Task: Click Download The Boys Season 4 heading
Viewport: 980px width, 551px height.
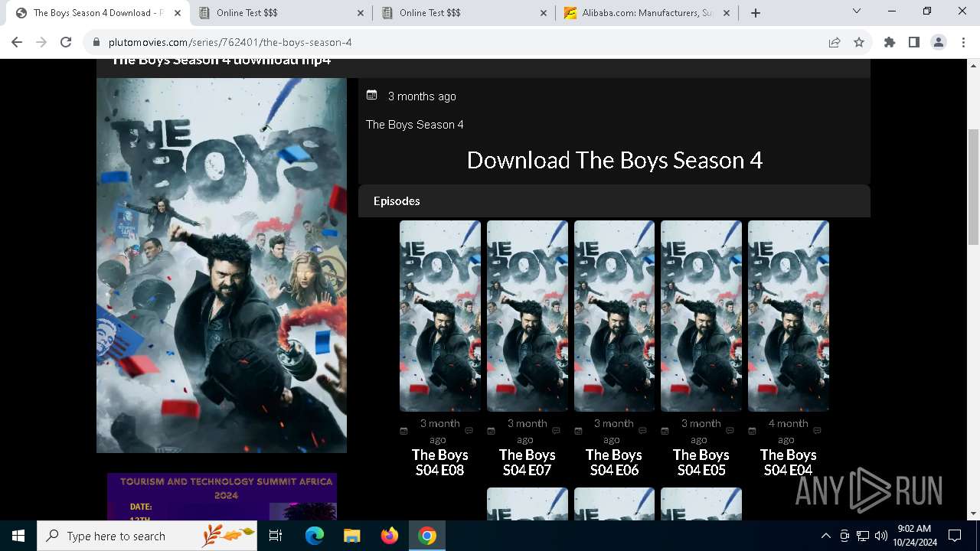Action: (615, 160)
